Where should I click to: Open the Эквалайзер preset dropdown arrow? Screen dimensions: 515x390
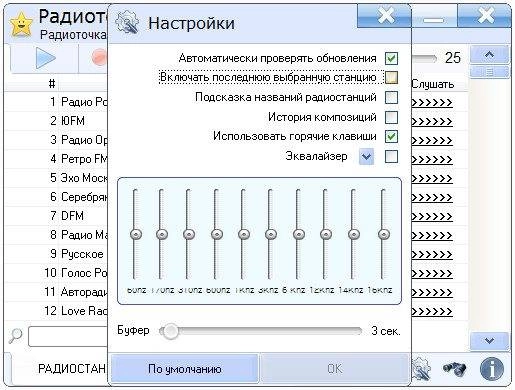(x=366, y=156)
